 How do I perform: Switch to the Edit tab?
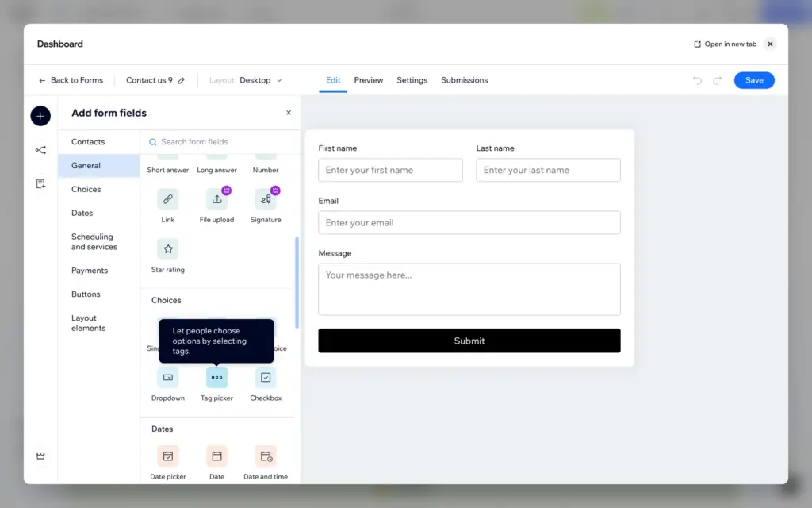point(333,80)
